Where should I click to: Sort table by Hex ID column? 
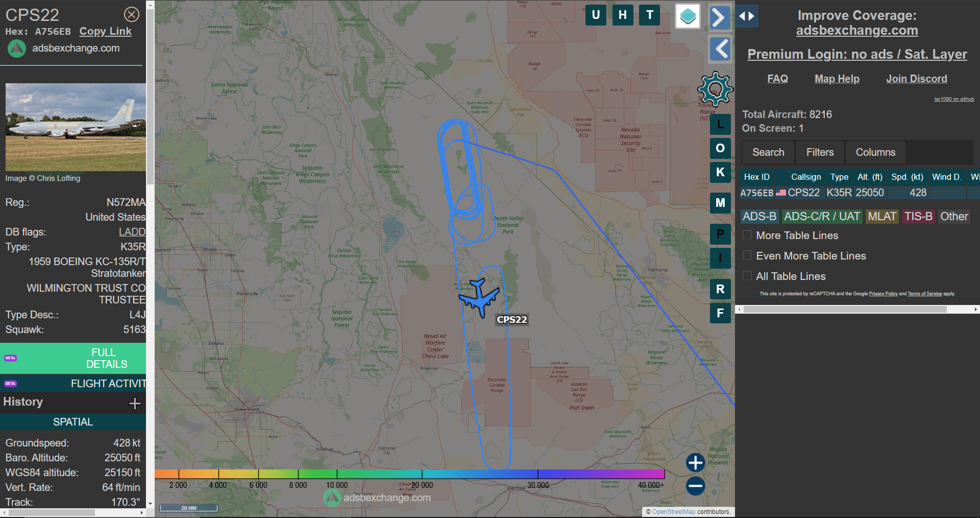757,177
